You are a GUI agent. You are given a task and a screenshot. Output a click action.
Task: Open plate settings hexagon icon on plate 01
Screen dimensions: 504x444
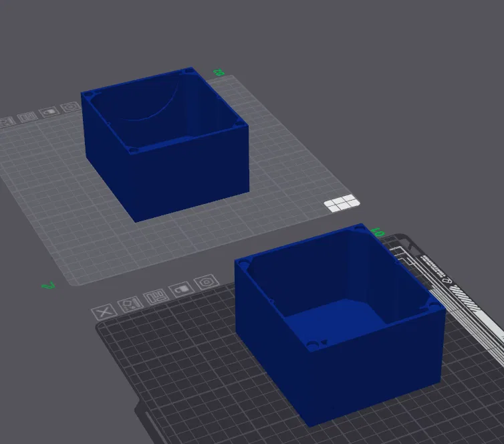click(x=207, y=282)
